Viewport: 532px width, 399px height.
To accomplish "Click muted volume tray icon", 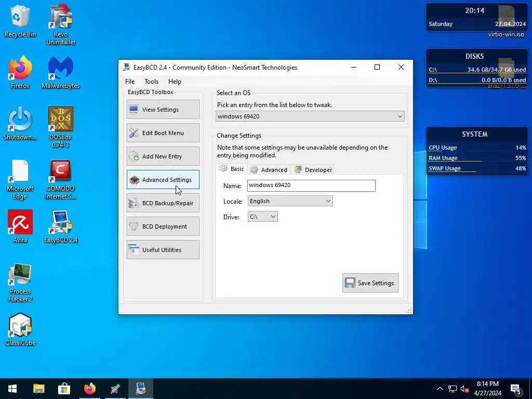I will (464, 389).
